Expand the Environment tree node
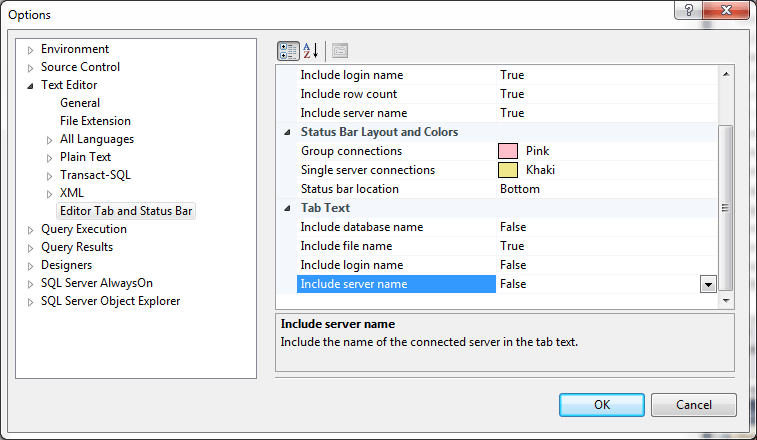This screenshot has width=757, height=440. [30, 49]
